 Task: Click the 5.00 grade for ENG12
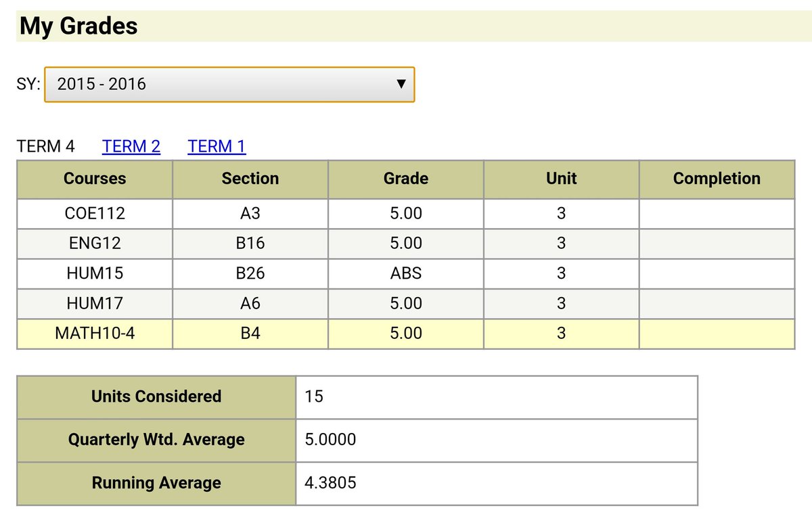(x=406, y=244)
